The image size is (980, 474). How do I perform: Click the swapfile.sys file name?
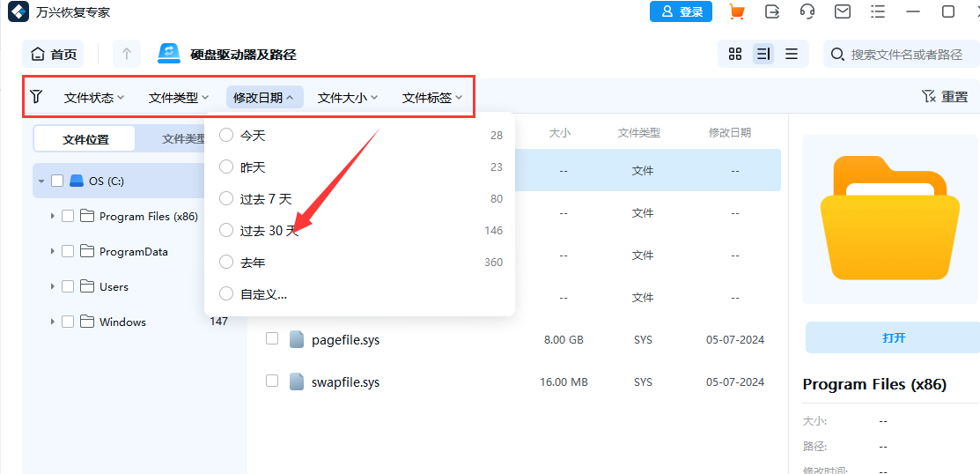coord(346,382)
